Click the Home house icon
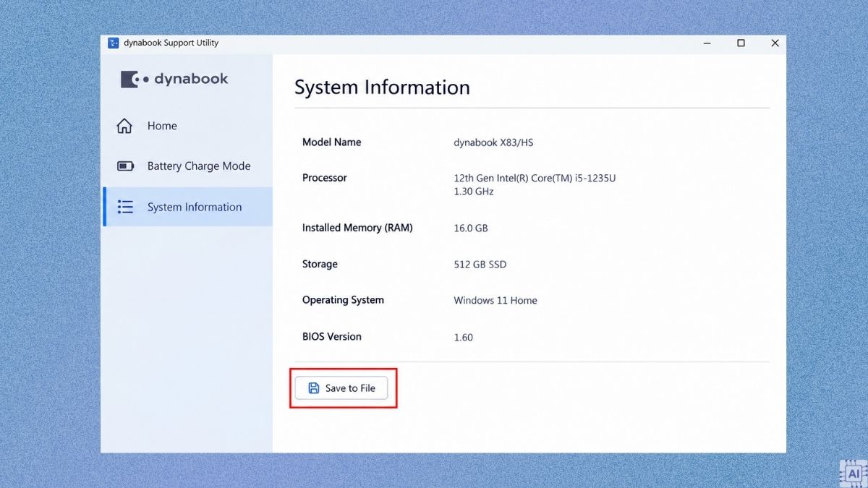Viewport: 868px width, 488px height. [124, 126]
